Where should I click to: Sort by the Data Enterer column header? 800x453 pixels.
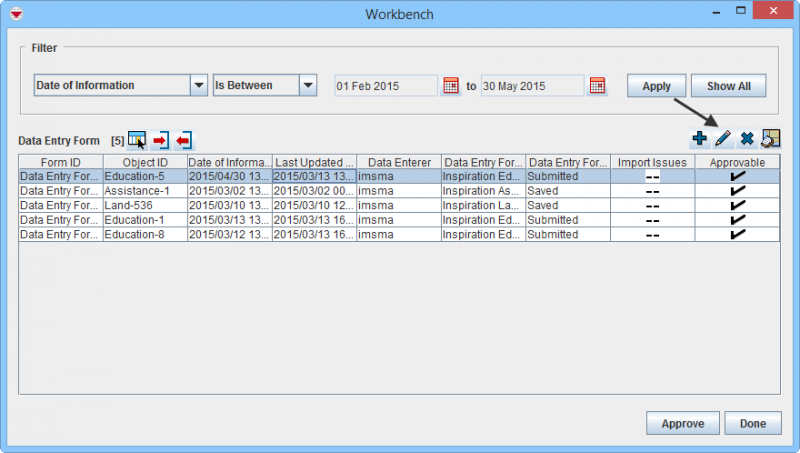(x=398, y=161)
